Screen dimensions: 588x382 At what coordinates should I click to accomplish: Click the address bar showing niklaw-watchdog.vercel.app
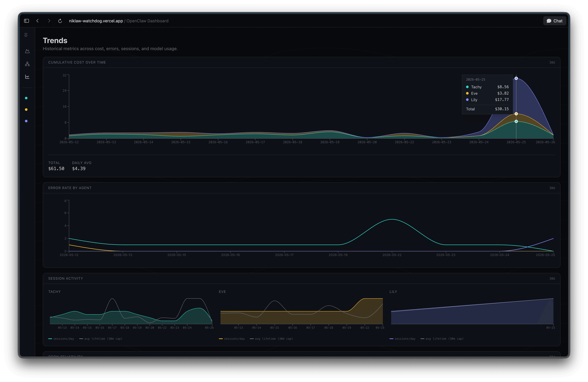coord(119,21)
